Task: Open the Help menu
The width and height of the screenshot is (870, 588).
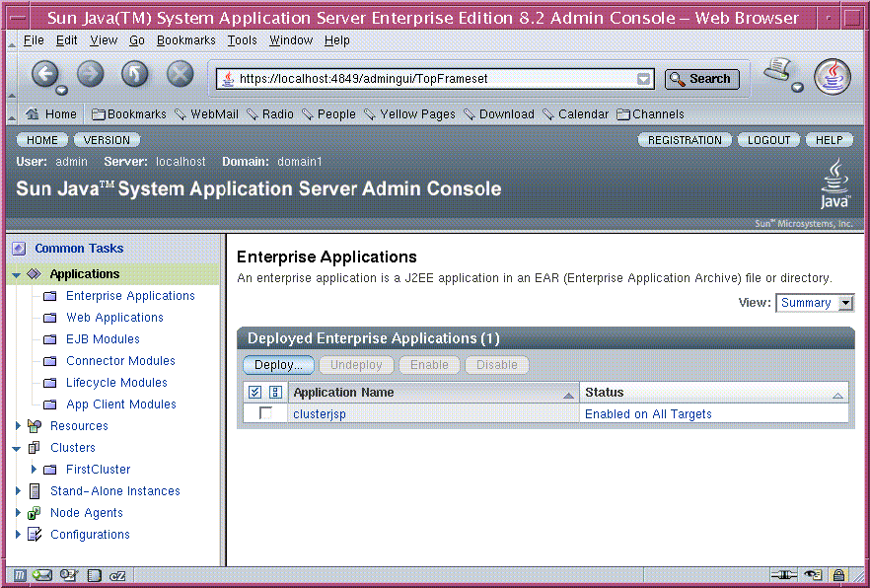Action: coord(336,40)
